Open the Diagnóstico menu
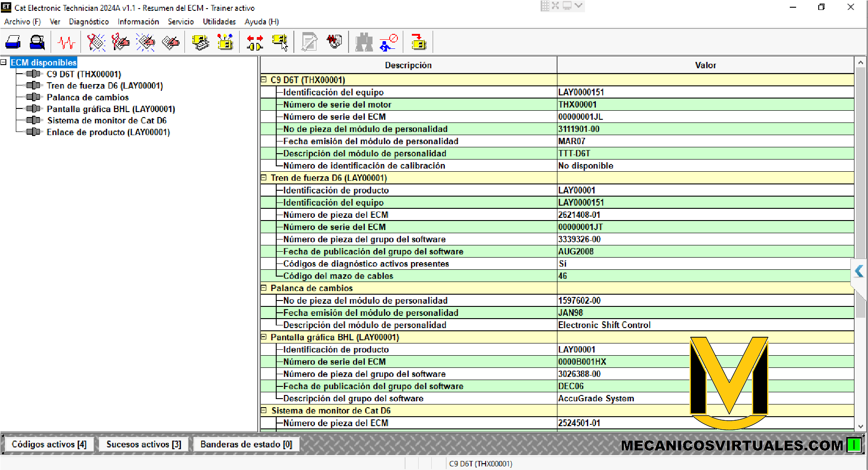 tap(89, 22)
